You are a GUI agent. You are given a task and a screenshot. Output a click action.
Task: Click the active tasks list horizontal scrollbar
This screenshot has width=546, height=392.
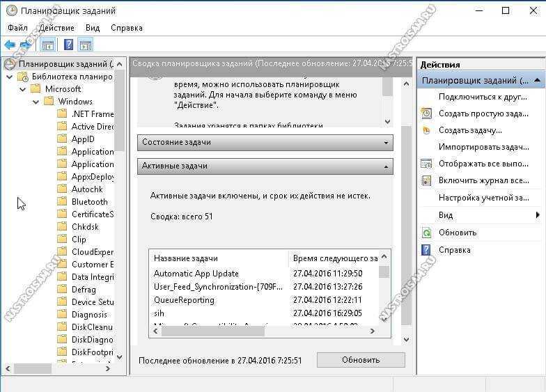click(213, 331)
